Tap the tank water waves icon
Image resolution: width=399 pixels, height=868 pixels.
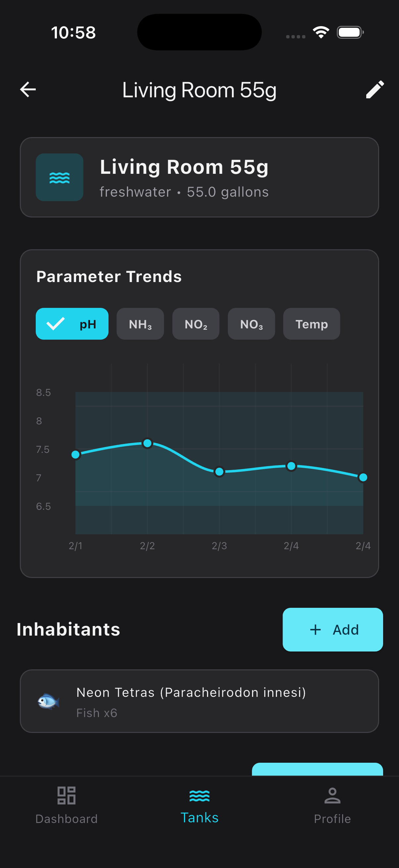(x=60, y=177)
